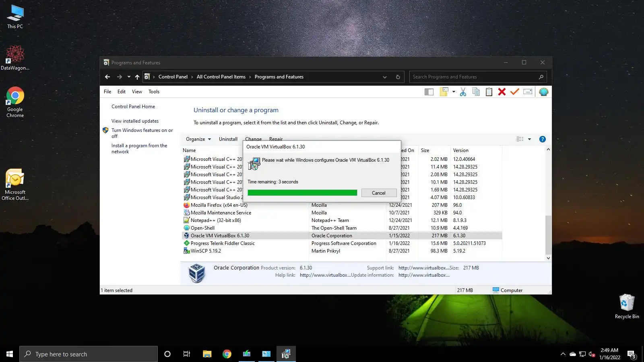This screenshot has width=644, height=362.
Task: Click the change view list icon
Action: [x=520, y=139]
